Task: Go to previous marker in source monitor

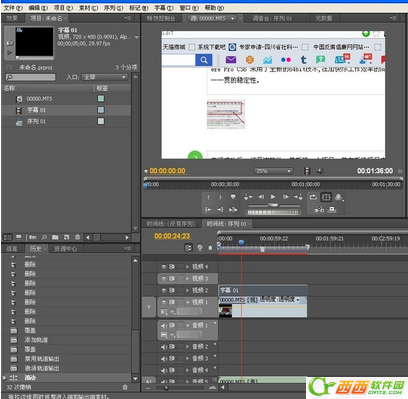Action: (x=248, y=197)
